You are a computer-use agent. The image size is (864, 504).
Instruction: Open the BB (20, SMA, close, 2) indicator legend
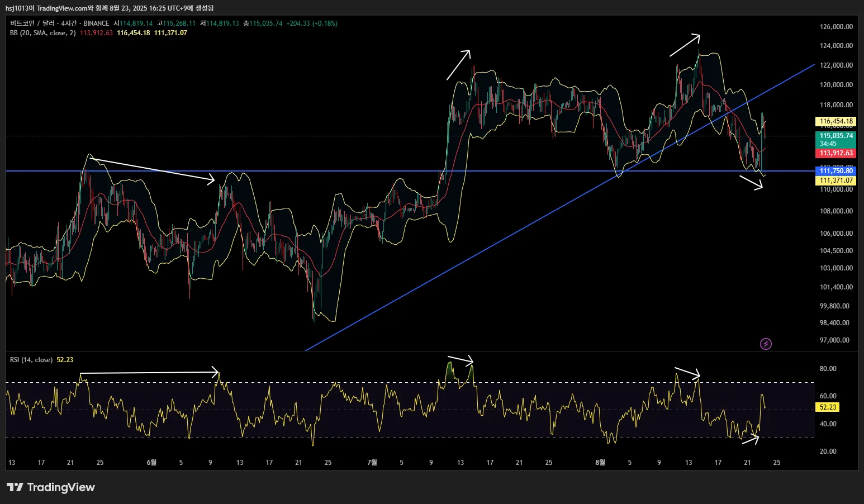pyautogui.click(x=42, y=33)
